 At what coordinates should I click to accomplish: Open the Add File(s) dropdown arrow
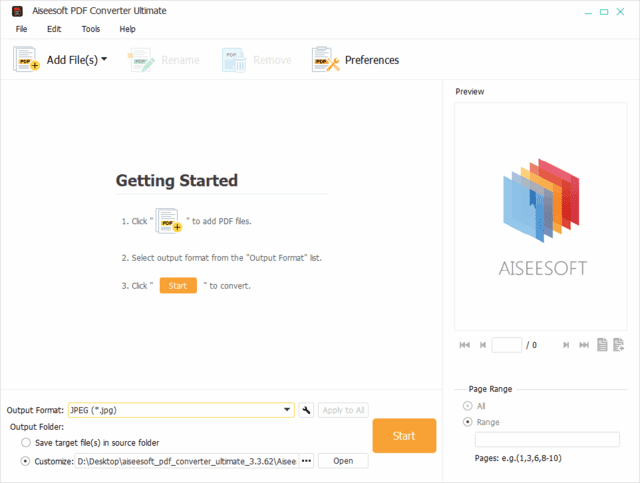click(x=104, y=59)
